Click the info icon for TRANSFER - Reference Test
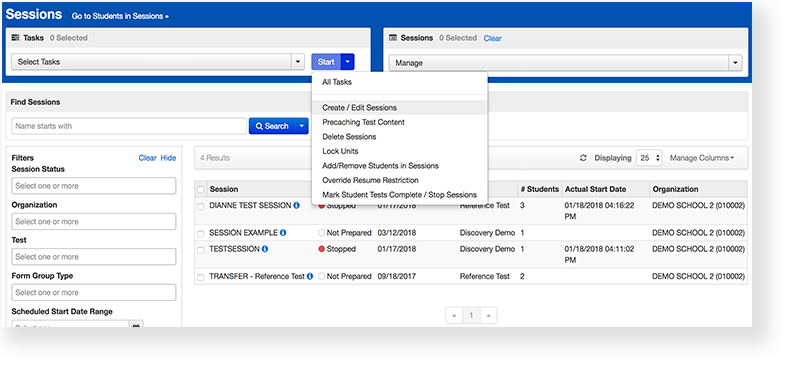The image size is (792, 365). coord(310,276)
